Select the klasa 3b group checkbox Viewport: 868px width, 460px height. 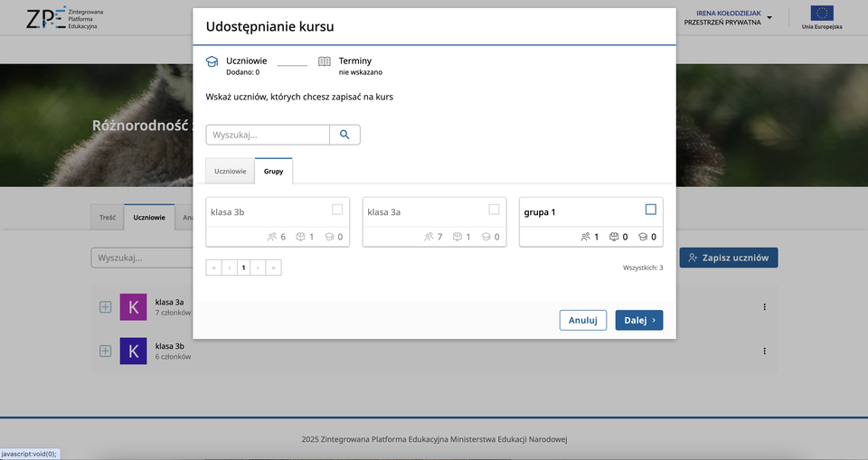[337, 210]
